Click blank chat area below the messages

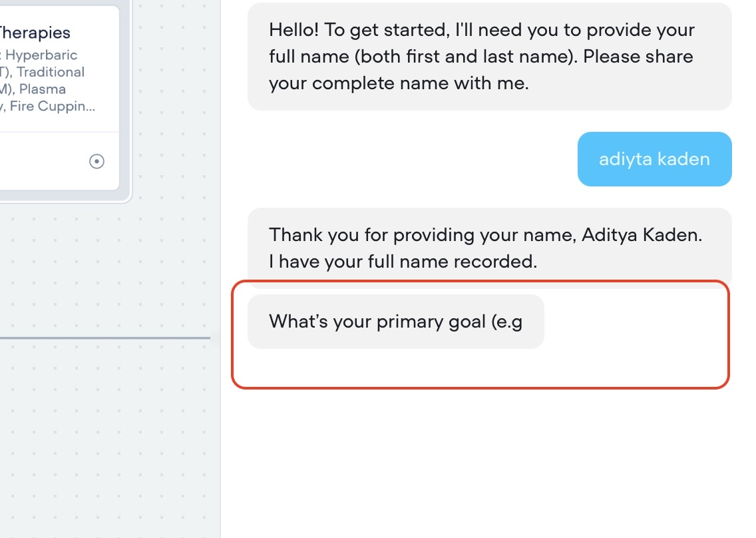click(486, 459)
